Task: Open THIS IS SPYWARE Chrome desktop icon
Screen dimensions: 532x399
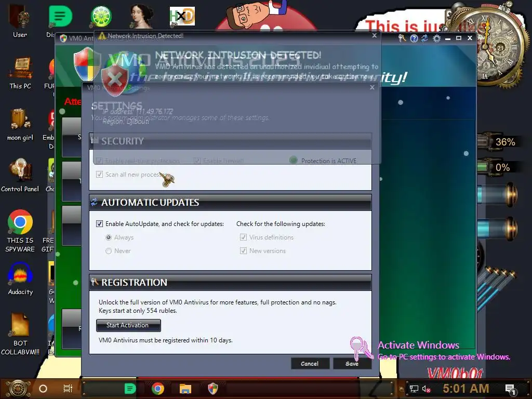Action: [x=20, y=231]
